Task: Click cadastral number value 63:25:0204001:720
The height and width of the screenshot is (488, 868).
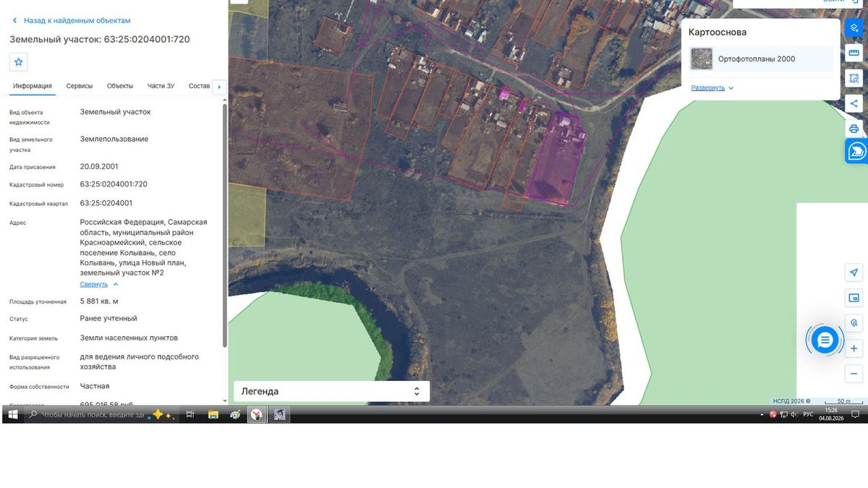Action: point(114,184)
